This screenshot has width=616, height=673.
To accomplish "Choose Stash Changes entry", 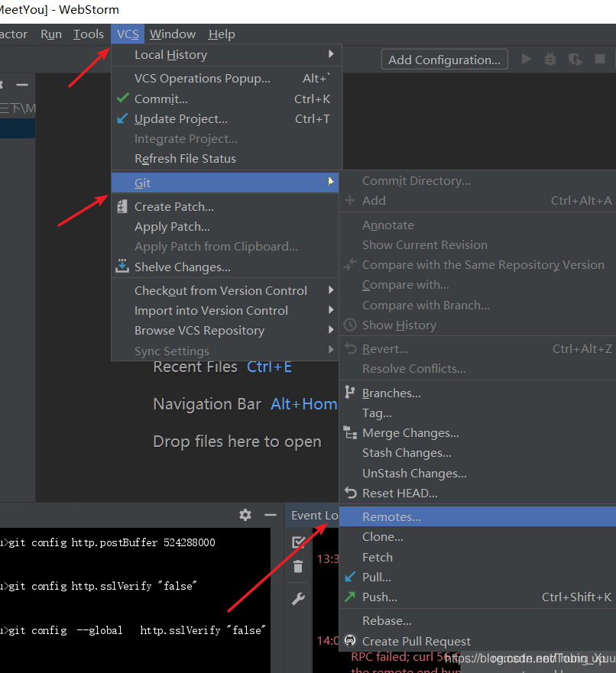I will tap(478, 453).
